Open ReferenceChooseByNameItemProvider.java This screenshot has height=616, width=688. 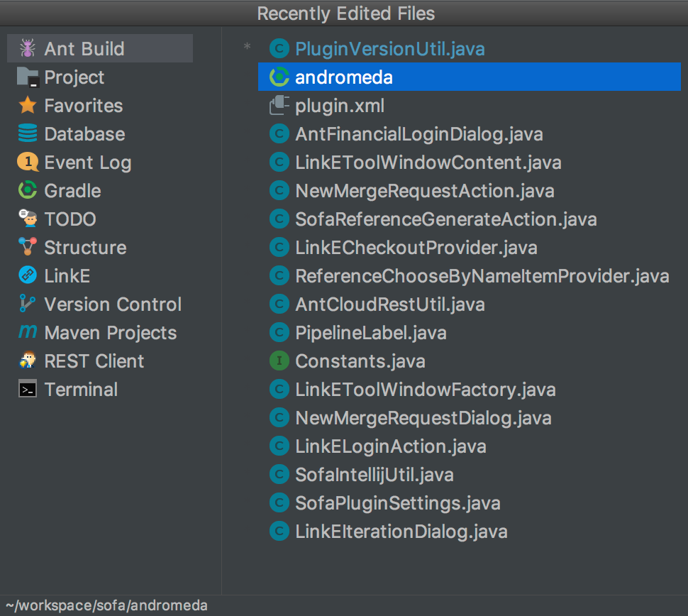pos(470,276)
